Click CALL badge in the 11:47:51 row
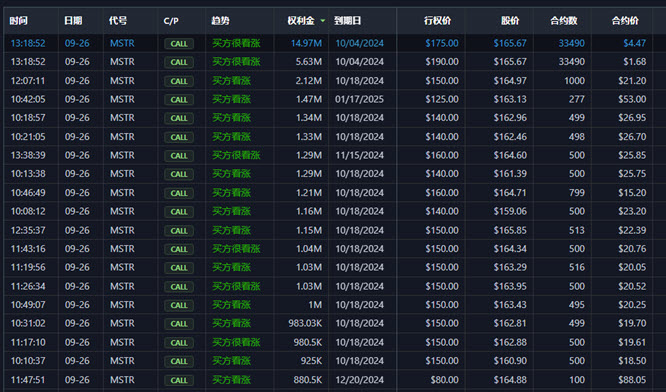Screen dimensions: 666x392 click(179, 380)
